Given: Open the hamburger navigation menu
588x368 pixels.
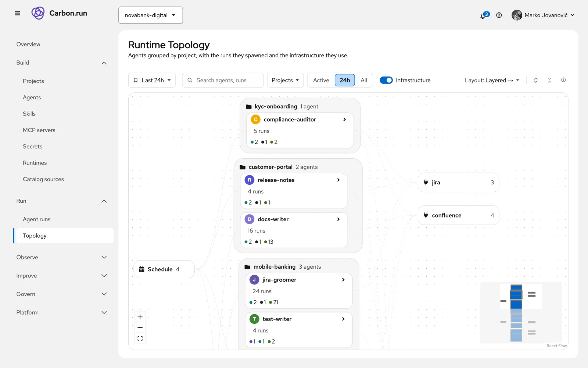Looking at the screenshot, I should point(17,13).
